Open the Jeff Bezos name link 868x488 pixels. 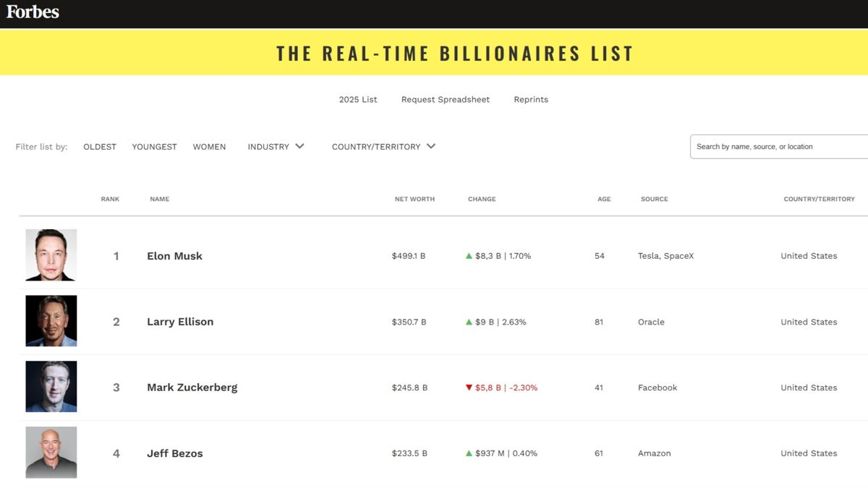tap(174, 453)
